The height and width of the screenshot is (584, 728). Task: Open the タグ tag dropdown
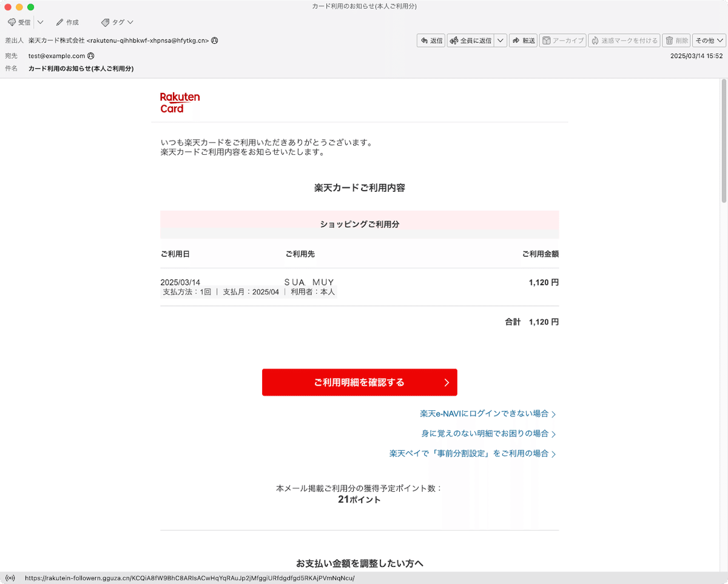(x=117, y=22)
